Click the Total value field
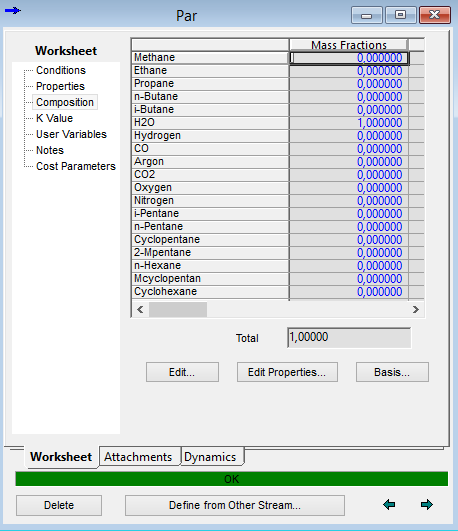This screenshot has width=458, height=531. [x=349, y=337]
